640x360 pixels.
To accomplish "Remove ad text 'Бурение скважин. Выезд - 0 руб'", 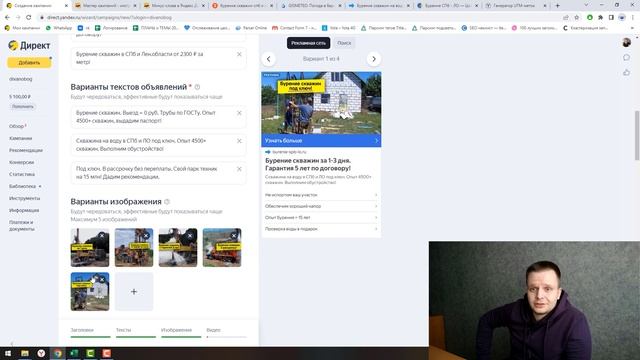I will (239, 113).
